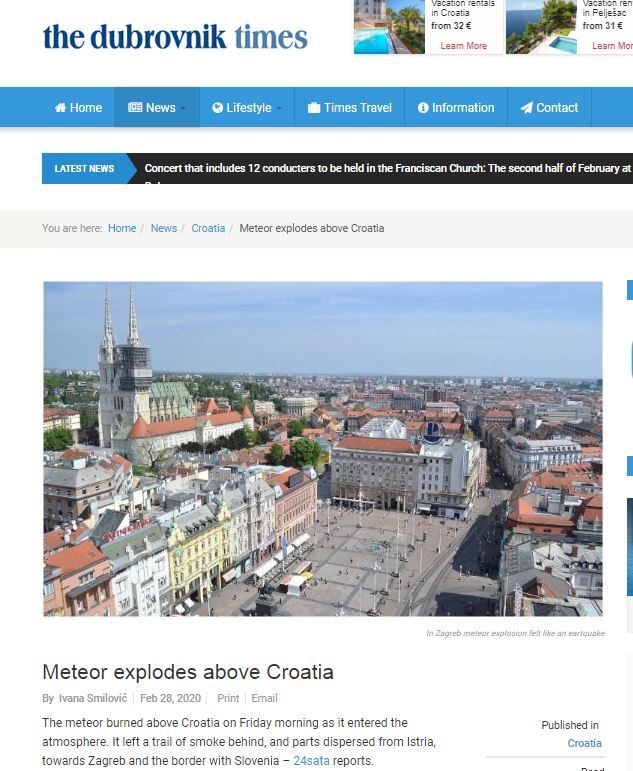The width and height of the screenshot is (633, 771).
Task: Expand the Lifestyle dropdown arrow
Action: tap(278, 108)
